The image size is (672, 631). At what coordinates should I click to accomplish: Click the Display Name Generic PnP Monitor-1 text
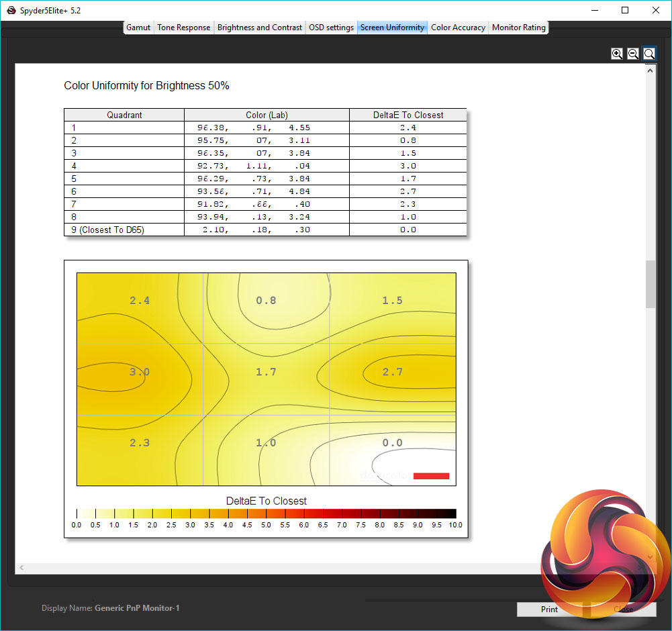pyautogui.click(x=111, y=608)
